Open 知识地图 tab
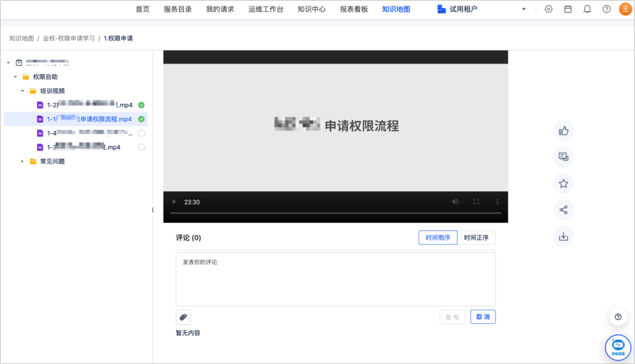This screenshot has width=635, height=364. click(x=396, y=9)
